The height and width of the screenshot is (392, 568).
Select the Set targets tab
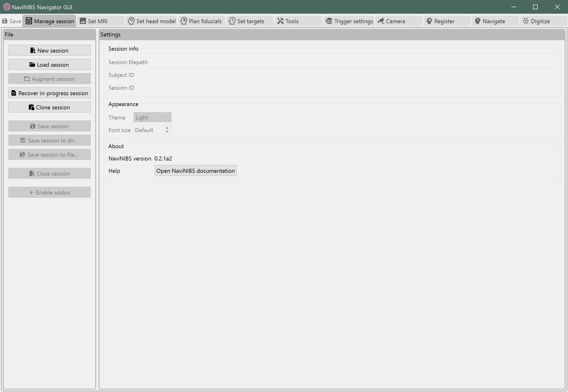click(x=250, y=21)
